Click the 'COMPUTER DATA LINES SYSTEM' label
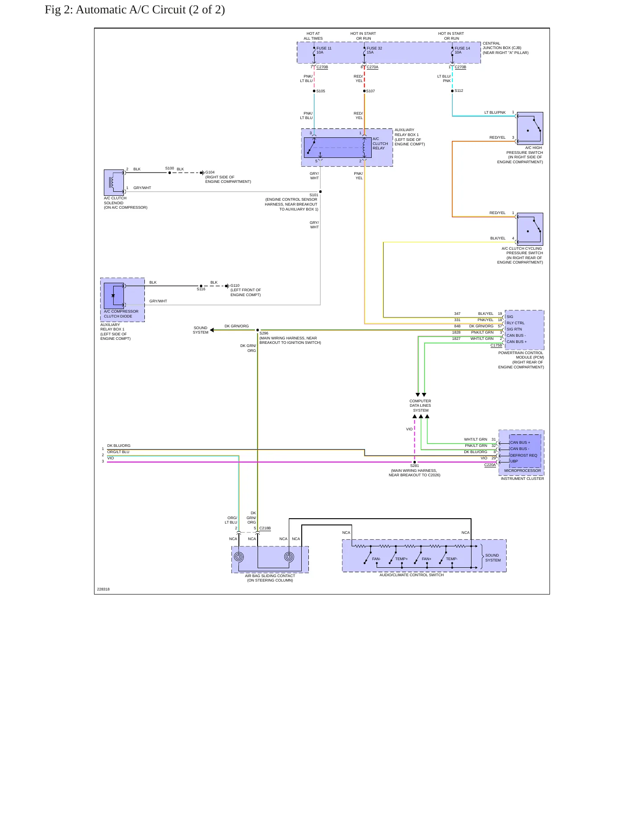Screen dimensions: 644x834 (420, 406)
